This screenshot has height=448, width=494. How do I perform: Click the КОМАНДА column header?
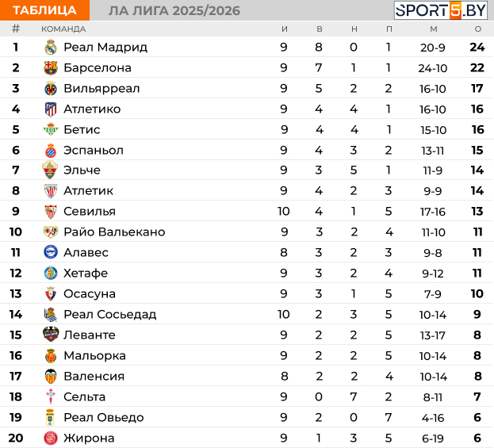click(x=63, y=29)
